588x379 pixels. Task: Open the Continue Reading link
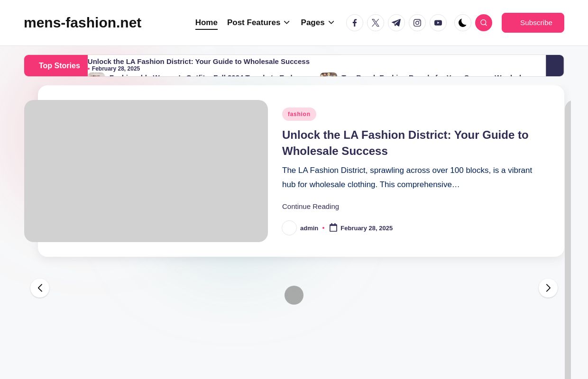(311, 207)
